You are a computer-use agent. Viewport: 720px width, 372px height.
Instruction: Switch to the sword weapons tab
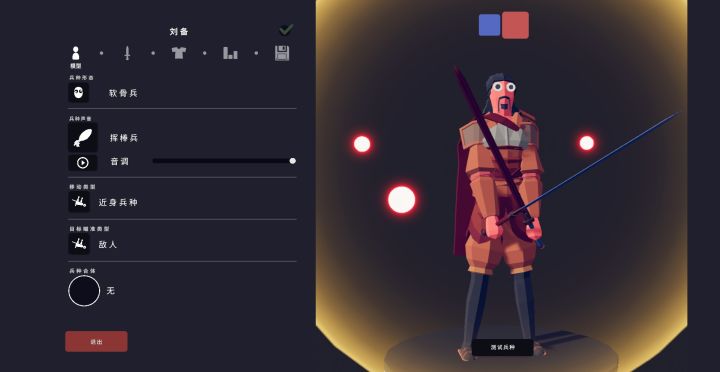pyautogui.click(x=127, y=53)
